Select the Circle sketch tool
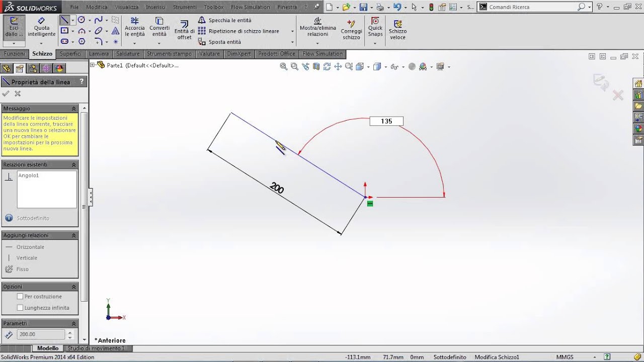 82,20
